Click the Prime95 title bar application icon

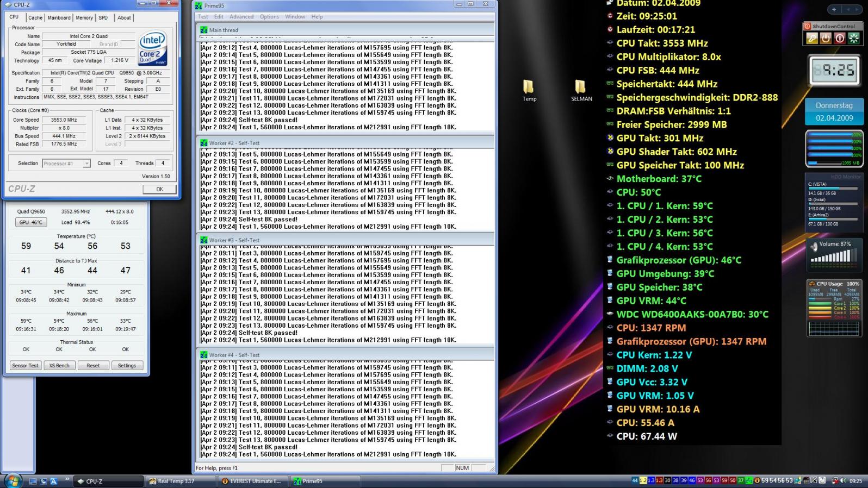pyautogui.click(x=199, y=5)
